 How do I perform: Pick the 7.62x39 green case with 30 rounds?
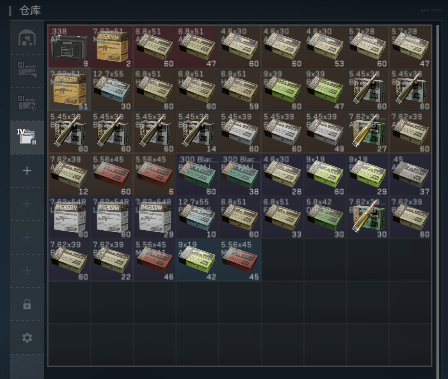coord(368,217)
